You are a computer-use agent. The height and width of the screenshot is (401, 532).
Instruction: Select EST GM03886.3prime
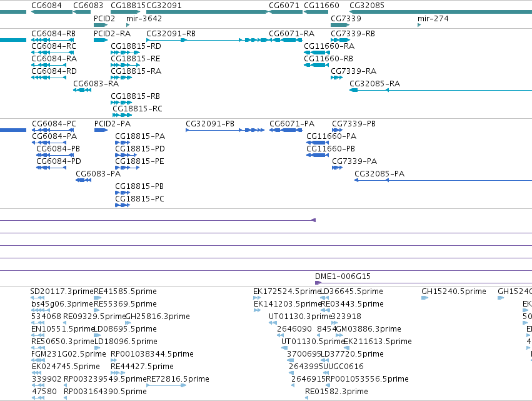(368, 329)
